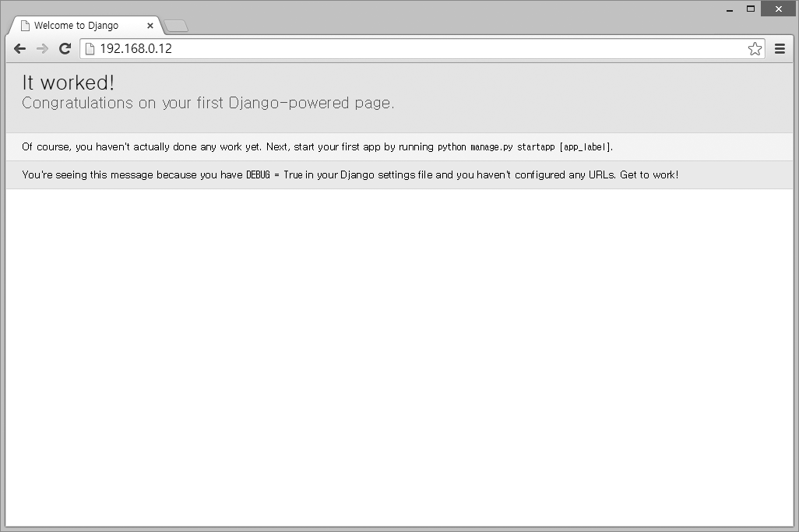Screen dimensions: 799x532
Task: Click the Congratulations subtitle text
Action: [x=208, y=103]
